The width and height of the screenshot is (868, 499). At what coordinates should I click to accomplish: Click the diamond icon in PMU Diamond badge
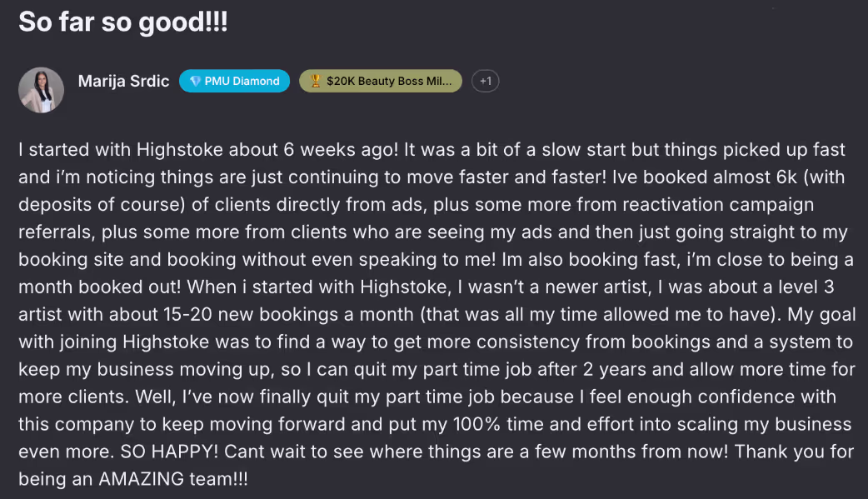point(195,81)
